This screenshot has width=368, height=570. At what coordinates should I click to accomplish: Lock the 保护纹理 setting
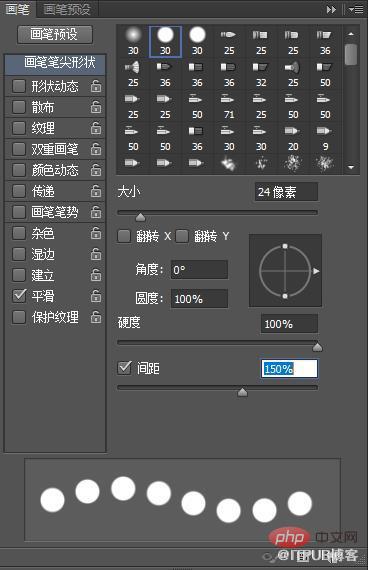pos(96,317)
